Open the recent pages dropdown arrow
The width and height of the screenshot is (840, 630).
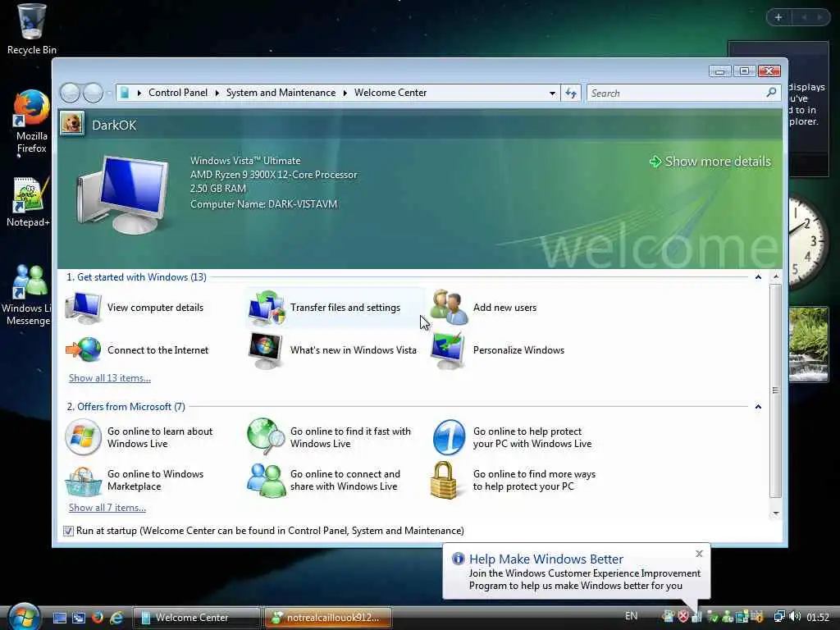pos(109,94)
